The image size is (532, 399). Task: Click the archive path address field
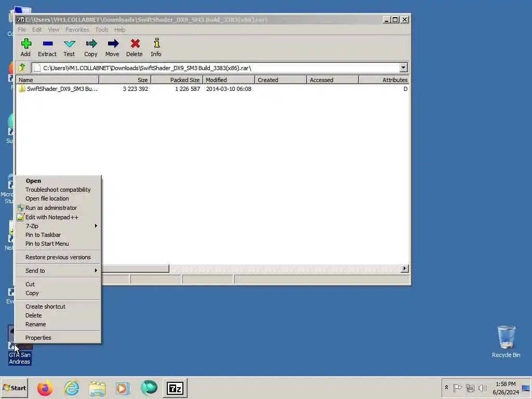coord(216,68)
